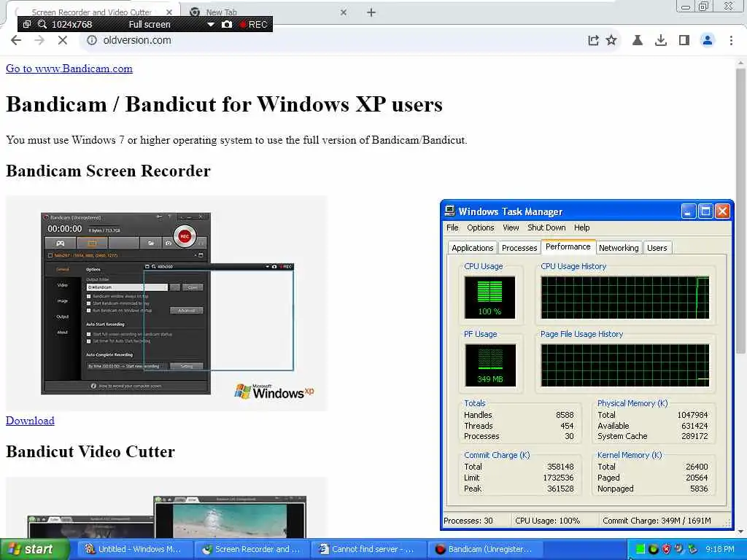This screenshot has width=747, height=560.
Task: Switch to Task Manager Users tab
Action: pyautogui.click(x=657, y=248)
